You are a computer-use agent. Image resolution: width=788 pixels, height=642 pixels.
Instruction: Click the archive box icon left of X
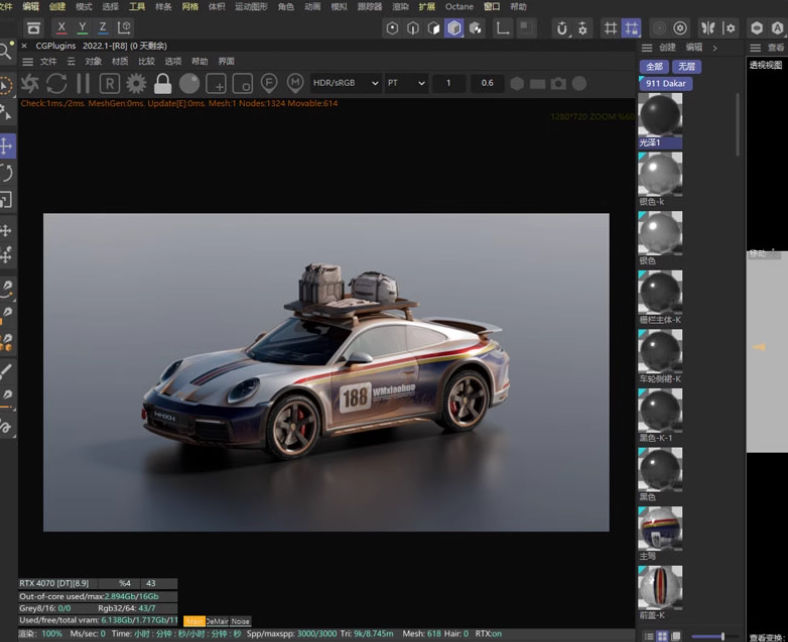pyautogui.click(x=34, y=28)
